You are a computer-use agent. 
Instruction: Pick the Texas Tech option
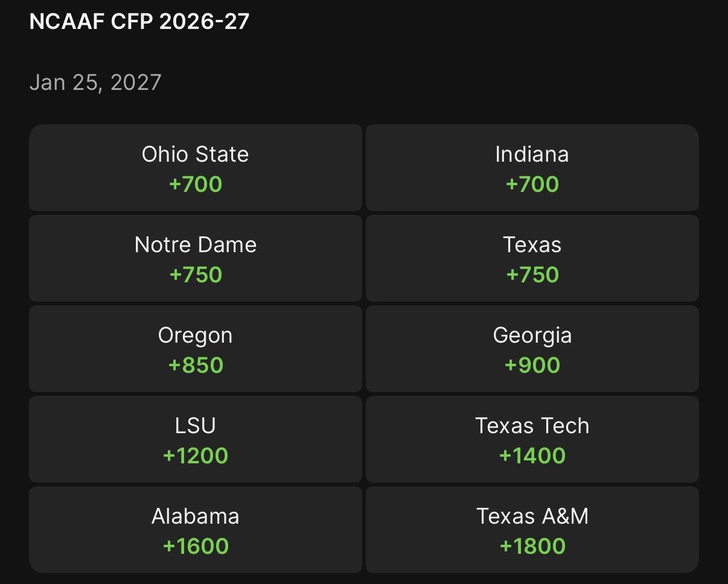click(532, 439)
